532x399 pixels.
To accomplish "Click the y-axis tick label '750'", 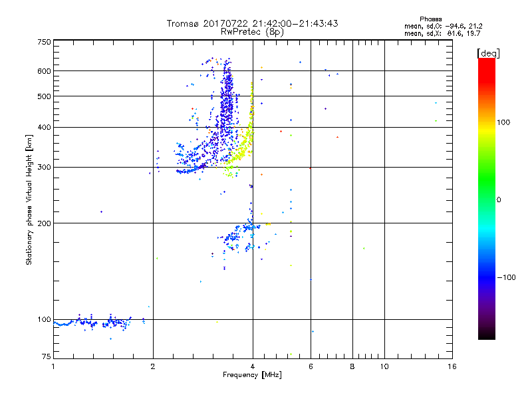I will (x=44, y=42).
